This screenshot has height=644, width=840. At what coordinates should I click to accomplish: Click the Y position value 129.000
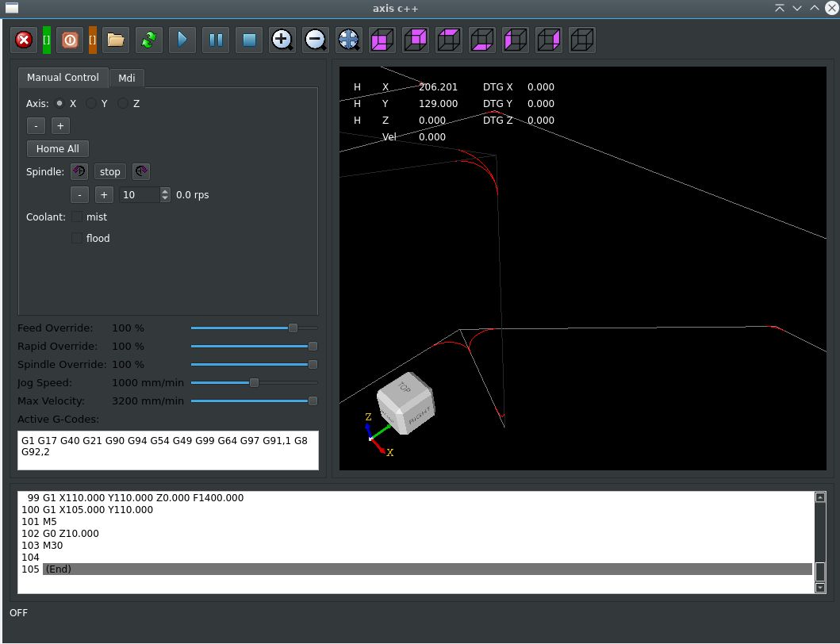coord(438,103)
